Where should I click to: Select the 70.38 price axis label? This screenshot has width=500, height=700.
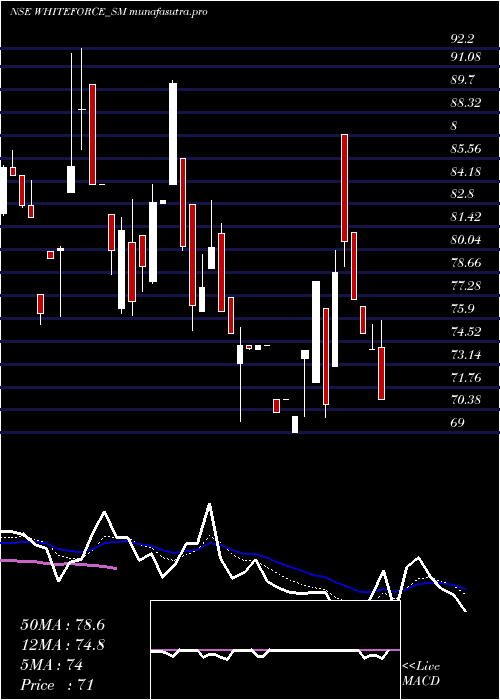(x=466, y=400)
